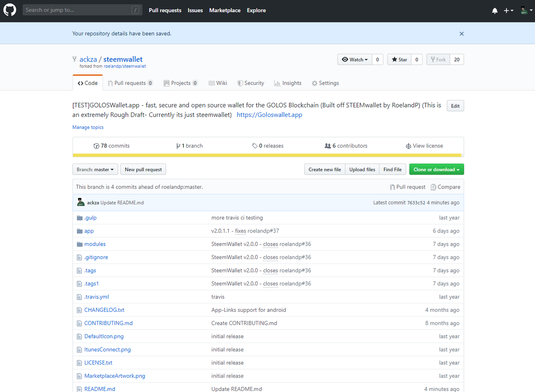Open Marketplace in top navigation

pos(225,10)
